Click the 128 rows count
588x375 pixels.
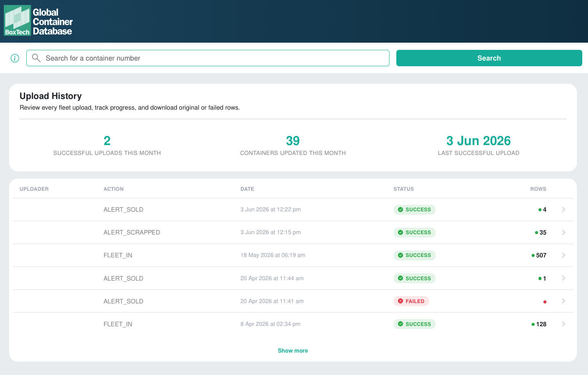(541, 324)
